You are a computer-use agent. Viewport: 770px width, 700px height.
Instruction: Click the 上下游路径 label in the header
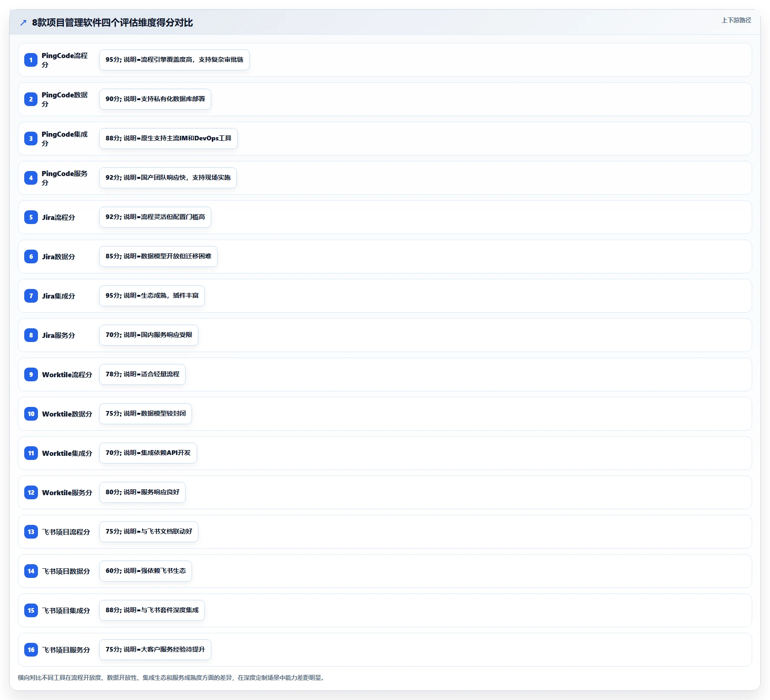[x=736, y=20]
